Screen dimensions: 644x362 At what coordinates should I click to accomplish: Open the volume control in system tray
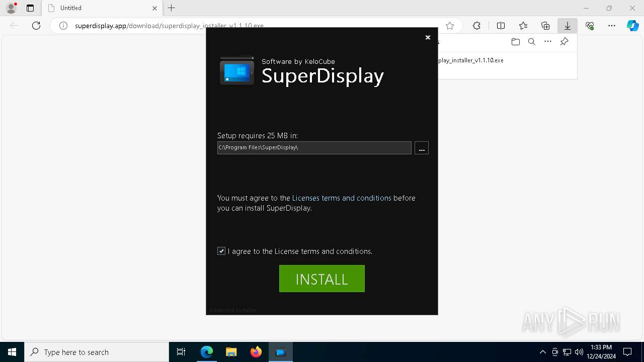pos(579,352)
